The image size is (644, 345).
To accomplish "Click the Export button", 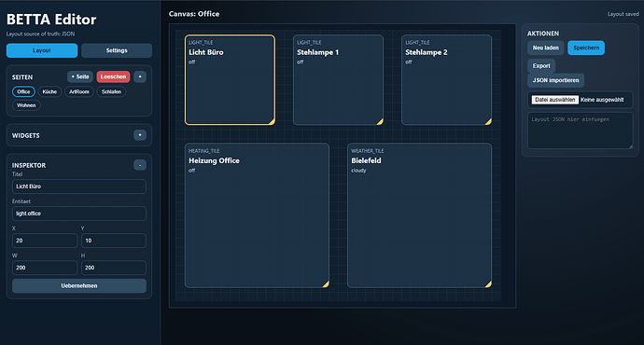I will click(541, 65).
